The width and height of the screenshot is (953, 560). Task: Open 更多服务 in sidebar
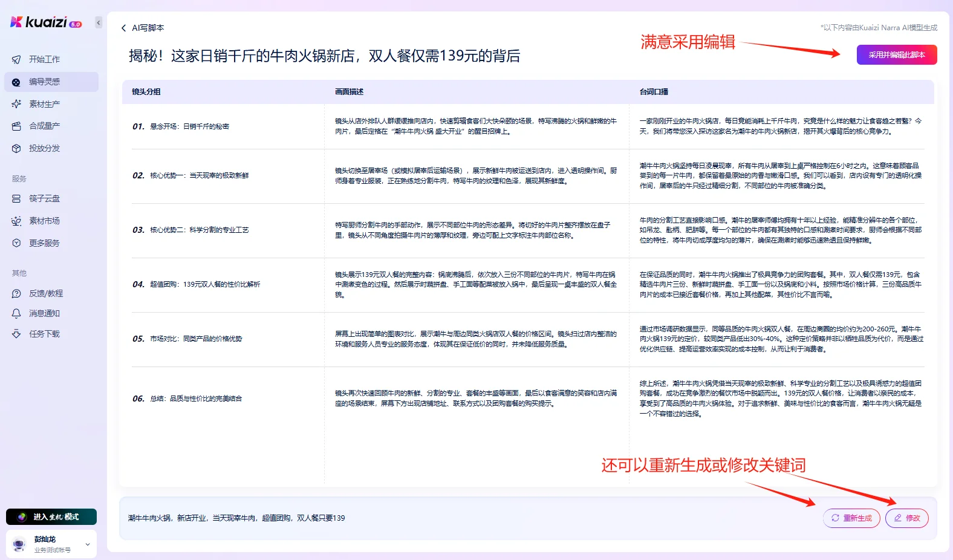tap(51, 243)
